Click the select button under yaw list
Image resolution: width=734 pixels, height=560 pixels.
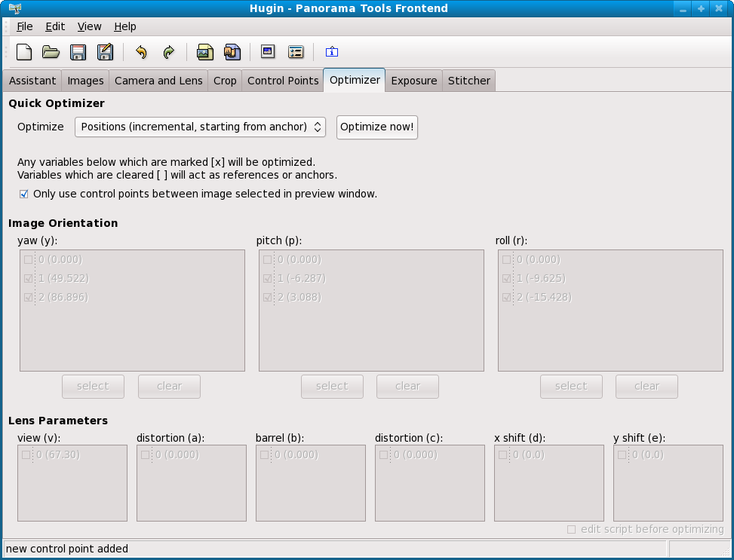(93, 387)
